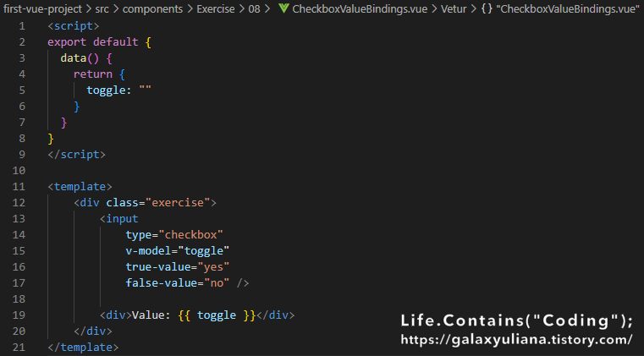Expand chevron after first-vue-project breadcrumb

click(x=89, y=8)
